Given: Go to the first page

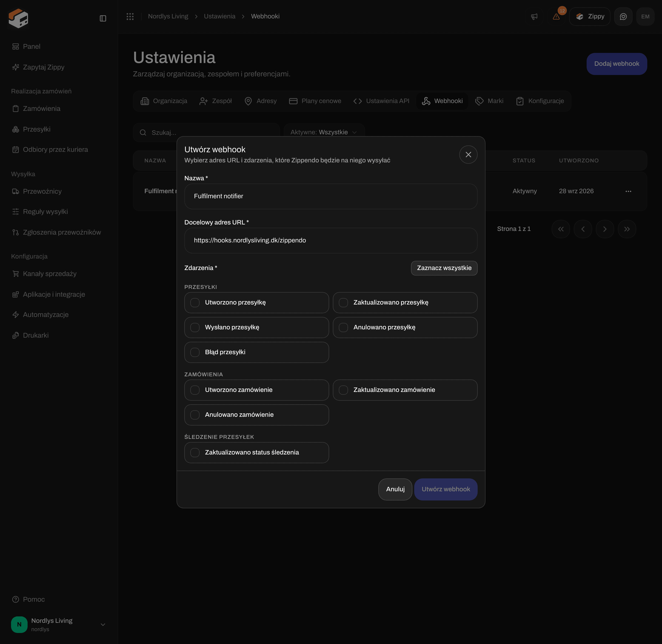Looking at the screenshot, I should [x=561, y=229].
